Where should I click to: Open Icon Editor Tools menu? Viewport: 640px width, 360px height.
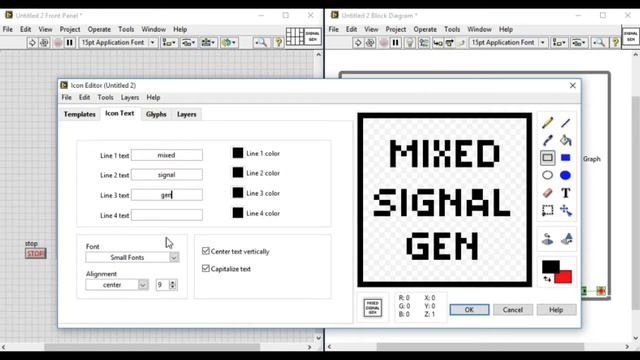(105, 98)
